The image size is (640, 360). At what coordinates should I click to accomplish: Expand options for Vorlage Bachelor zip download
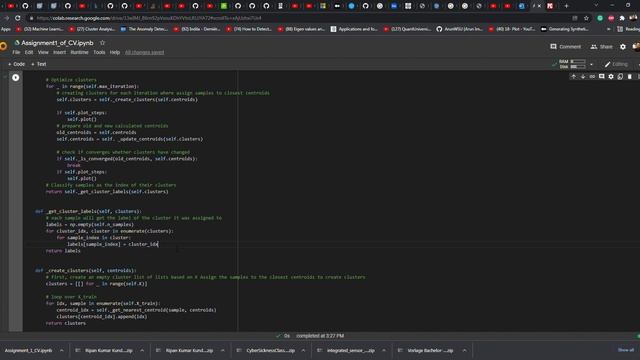tap(464, 350)
